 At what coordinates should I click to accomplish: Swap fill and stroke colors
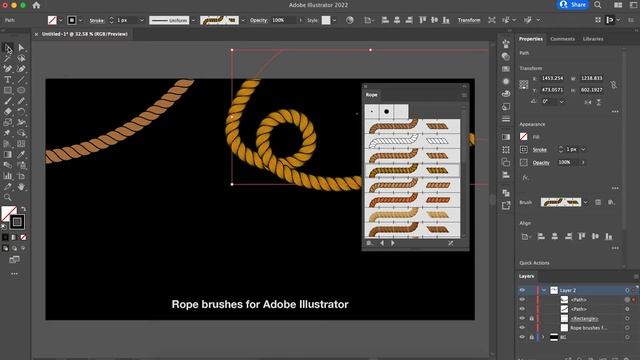coord(23,209)
